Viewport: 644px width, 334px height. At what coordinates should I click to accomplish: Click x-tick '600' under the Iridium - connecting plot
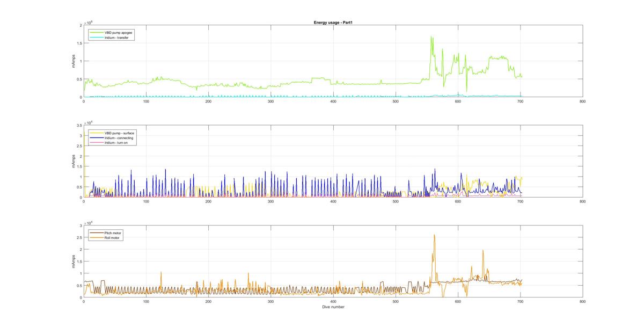click(458, 201)
